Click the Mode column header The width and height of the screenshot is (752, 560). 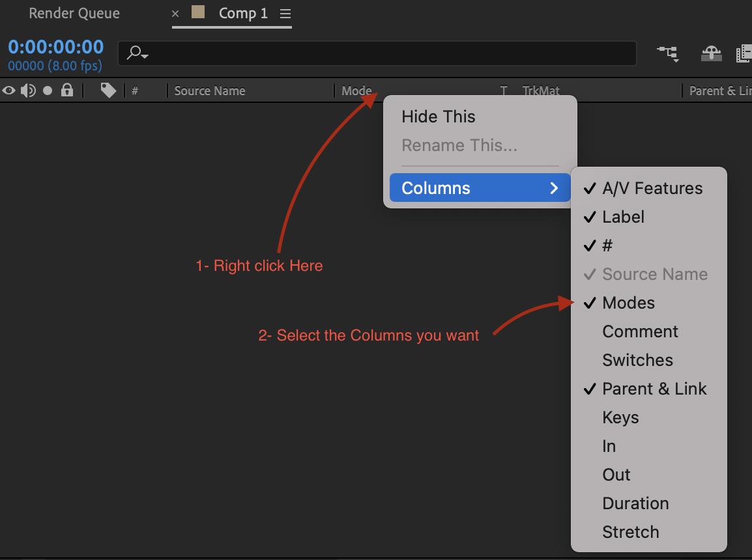tap(356, 91)
